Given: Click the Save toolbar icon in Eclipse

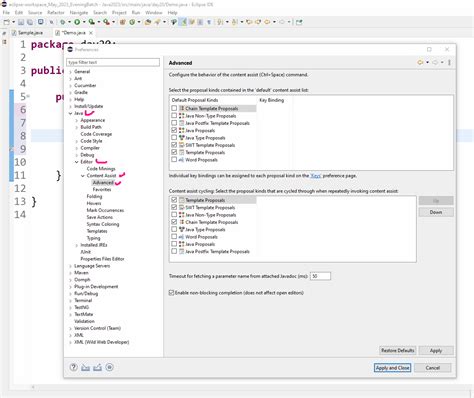Looking at the screenshot, I should coord(21,22).
